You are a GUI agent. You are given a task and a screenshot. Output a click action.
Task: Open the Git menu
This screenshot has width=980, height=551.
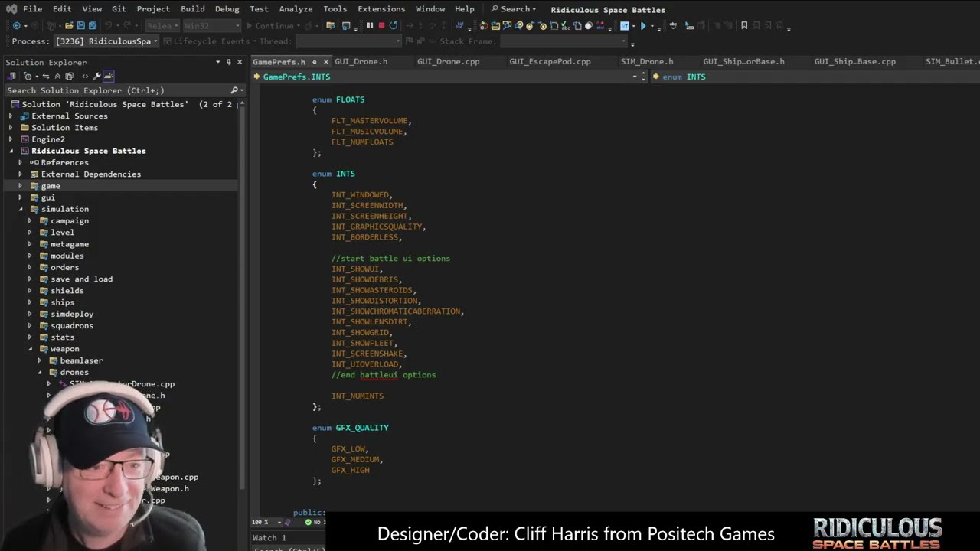pyautogui.click(x=119, y=9)
